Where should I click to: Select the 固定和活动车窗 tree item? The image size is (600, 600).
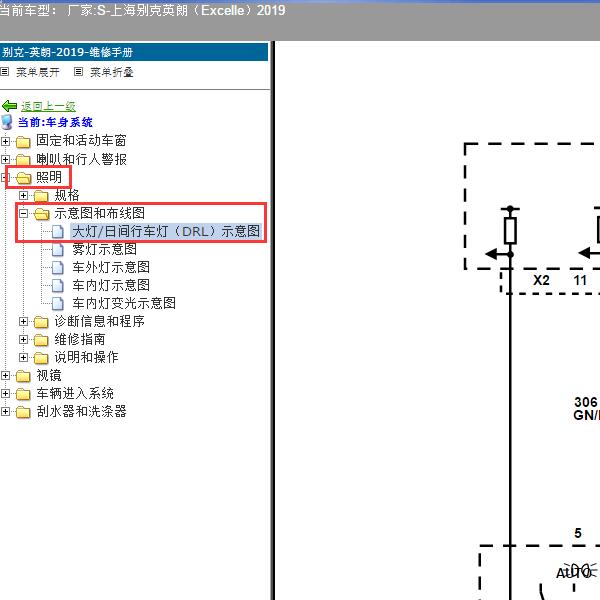point(81,140)
